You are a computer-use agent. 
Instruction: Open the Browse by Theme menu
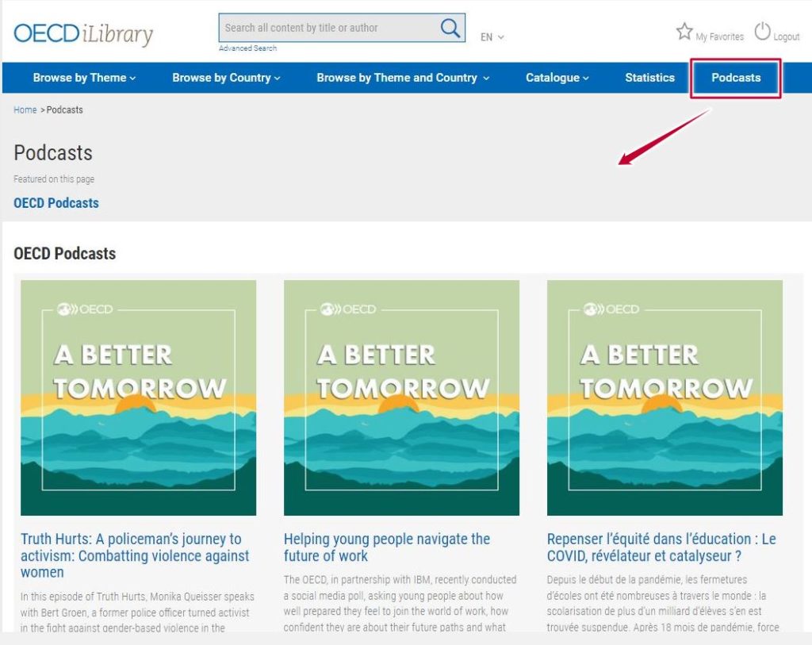pyautogui.click(x=84, y=78)
